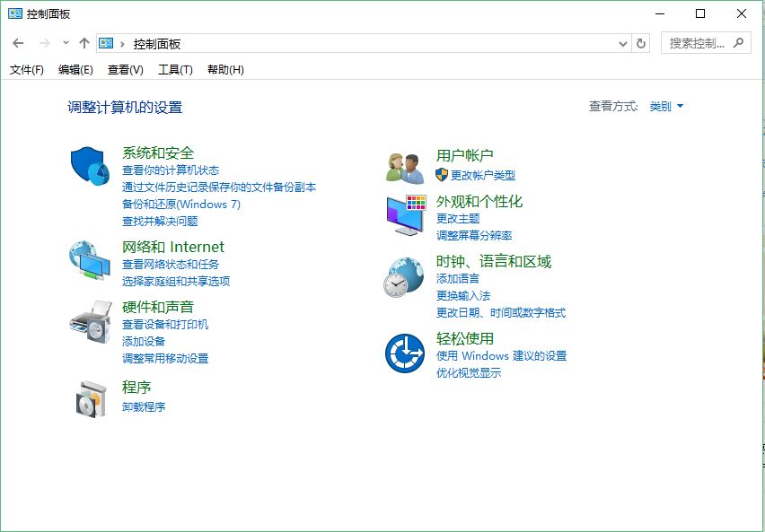Open the 帮助(H) menu

click(225, 70)
